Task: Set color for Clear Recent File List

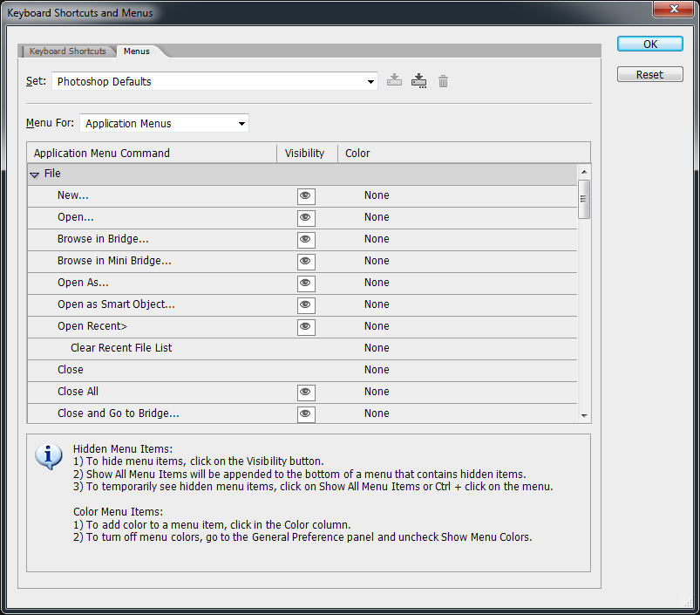Action: pos(377,348)
